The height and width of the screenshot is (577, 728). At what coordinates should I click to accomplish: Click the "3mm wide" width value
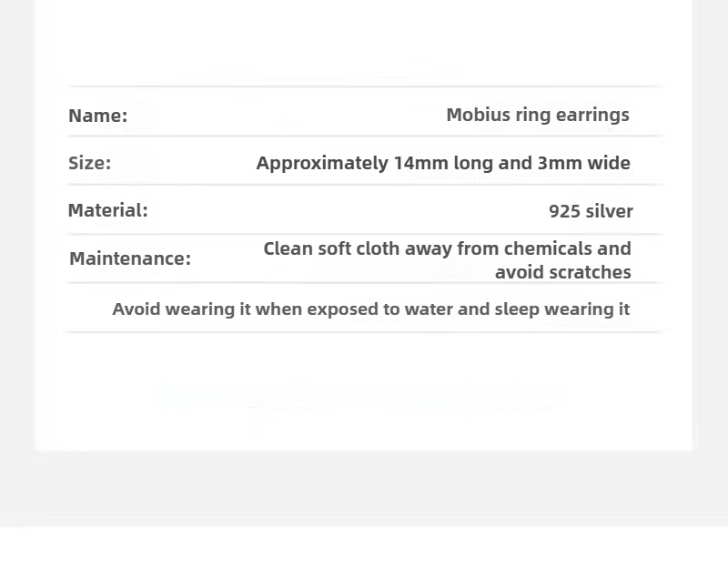[x=583, y=163]
